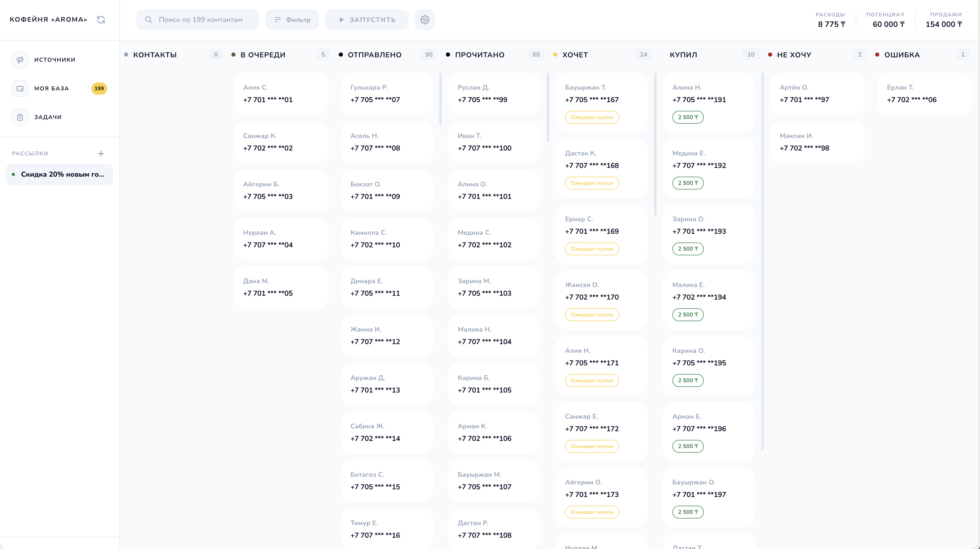Click the 2 500 ₸ tag on Зарина О.
980x549 pixels.
tap(688, 249)
